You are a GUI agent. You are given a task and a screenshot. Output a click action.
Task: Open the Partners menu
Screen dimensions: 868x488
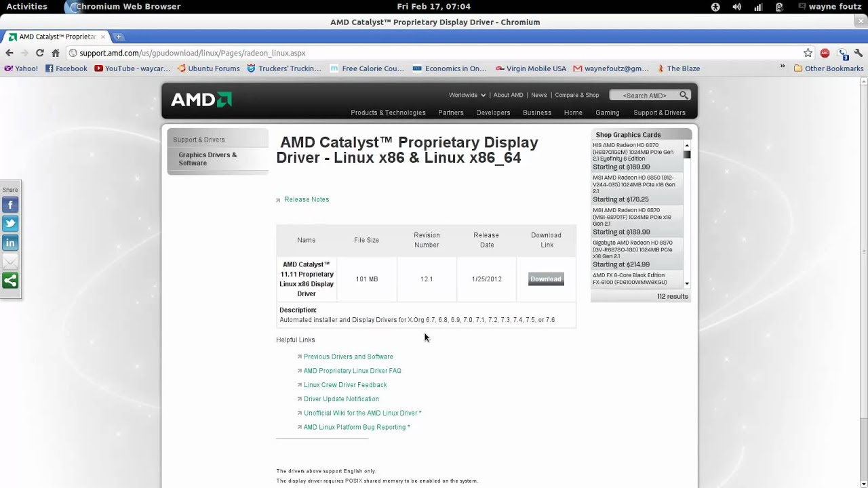[x=451, y=113]
